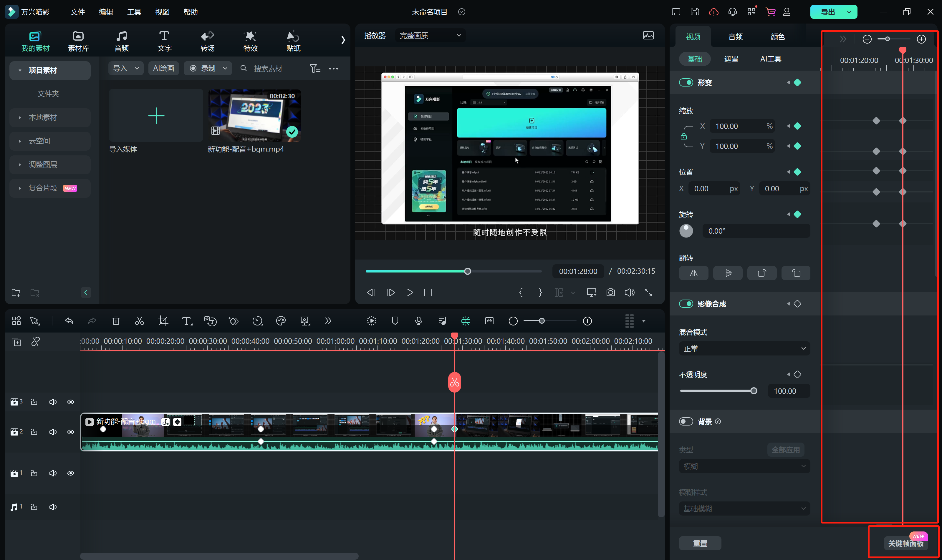The width and height of the screenshot is (942, 560).
Task: Click the 关键帧面板 keyframe panel button
Action: [x=905, y=544]
